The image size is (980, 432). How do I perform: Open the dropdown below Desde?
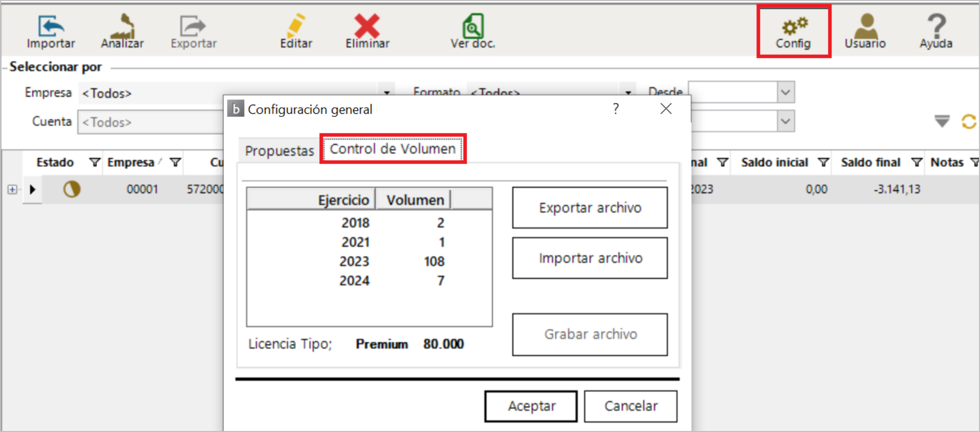(x=786, y=122)
